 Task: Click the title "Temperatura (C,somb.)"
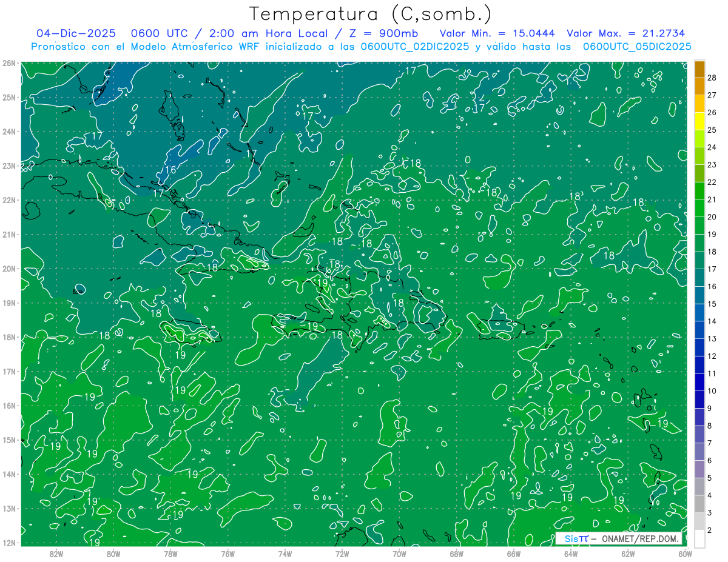(x=371, y=14)
